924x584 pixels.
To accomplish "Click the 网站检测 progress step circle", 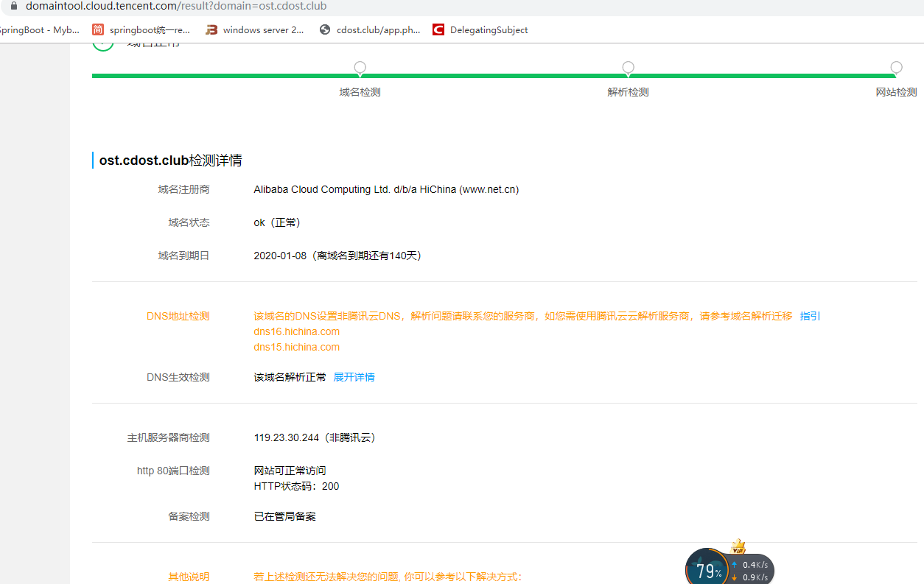I will point(896,68).
